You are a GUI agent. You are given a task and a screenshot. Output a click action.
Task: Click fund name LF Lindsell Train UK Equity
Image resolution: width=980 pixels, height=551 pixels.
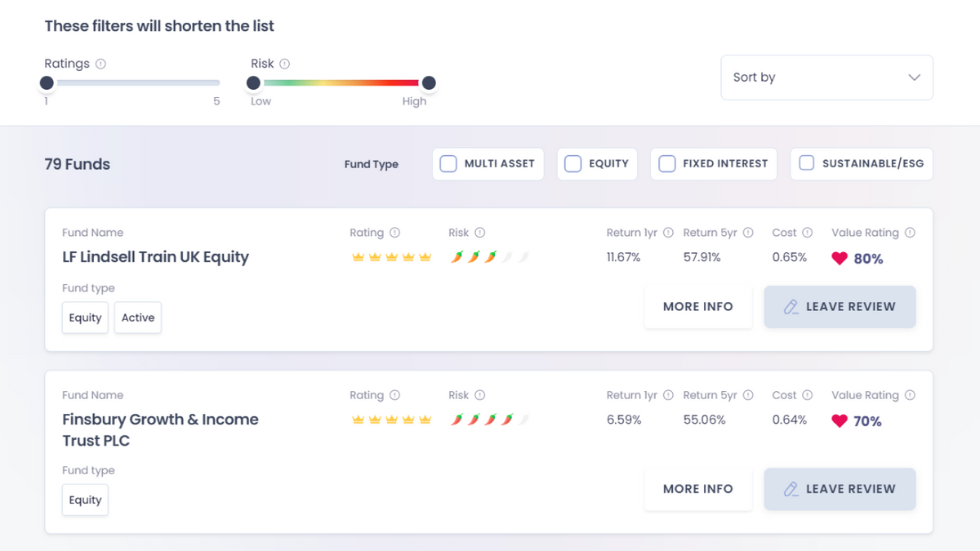coord(155,257)
